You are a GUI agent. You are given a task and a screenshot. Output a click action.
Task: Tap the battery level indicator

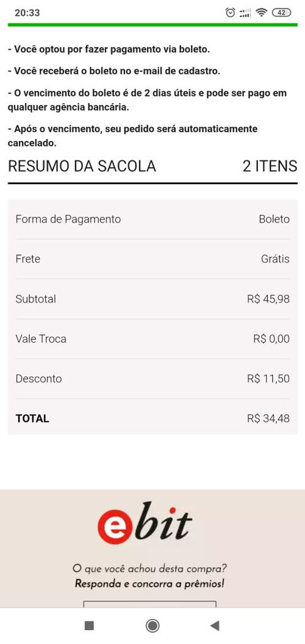[282, 13]
